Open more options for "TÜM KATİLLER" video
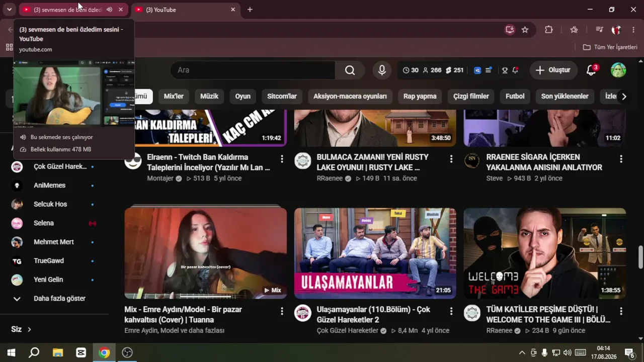644x362 pixels. (621, 311)
